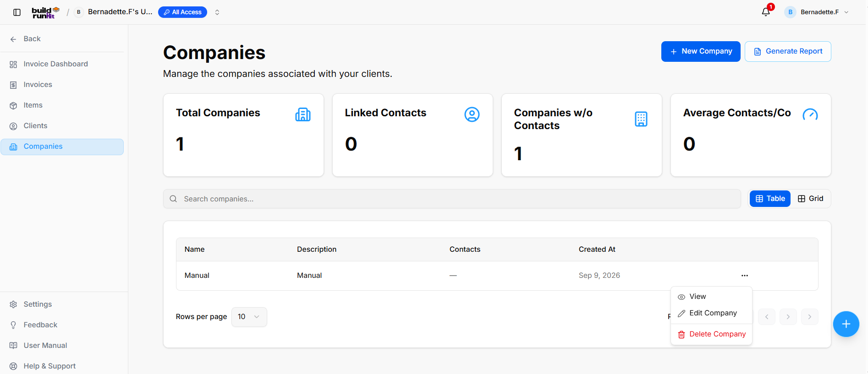Open the row actions three-dots menu
This screenshot has width=868, height=374.
coord(745,276)
